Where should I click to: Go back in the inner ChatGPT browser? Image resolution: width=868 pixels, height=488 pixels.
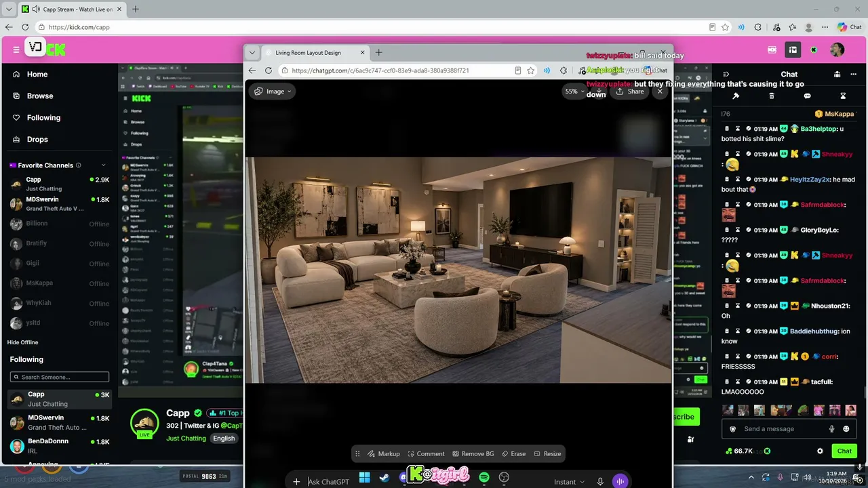252,70
